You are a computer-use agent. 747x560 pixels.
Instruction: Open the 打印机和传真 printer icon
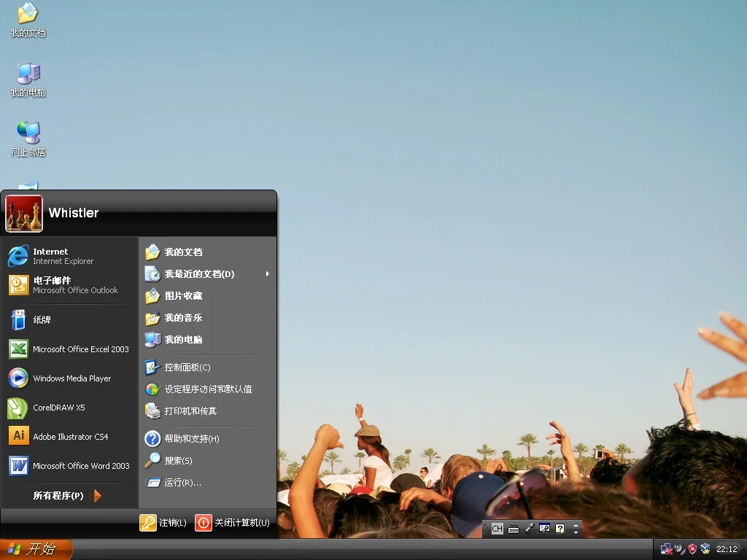(x=152, y=411)
